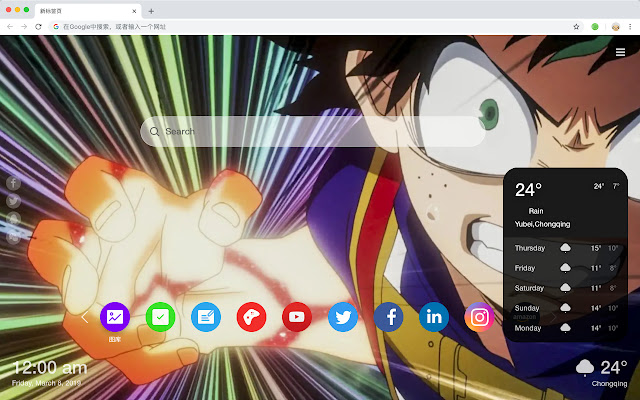Open a new browser tab
640x400 pixels.
click(x=151, y=11)
